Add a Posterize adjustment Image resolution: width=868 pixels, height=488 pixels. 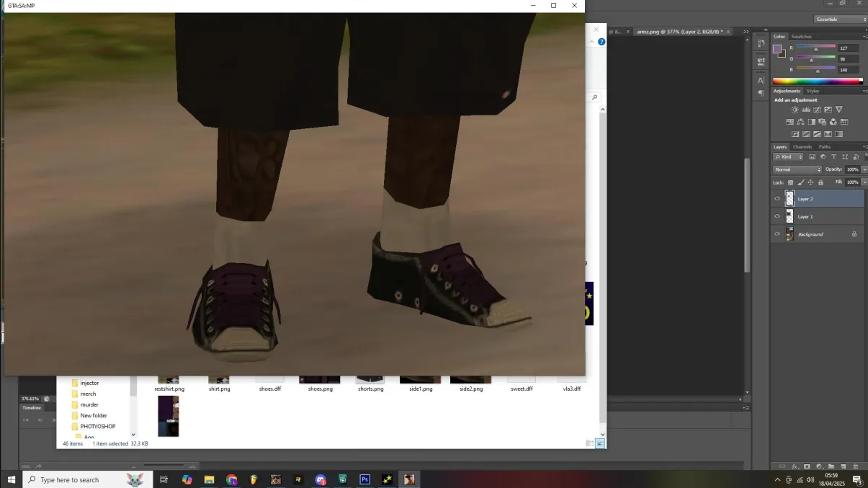click(x=806, y=134)
